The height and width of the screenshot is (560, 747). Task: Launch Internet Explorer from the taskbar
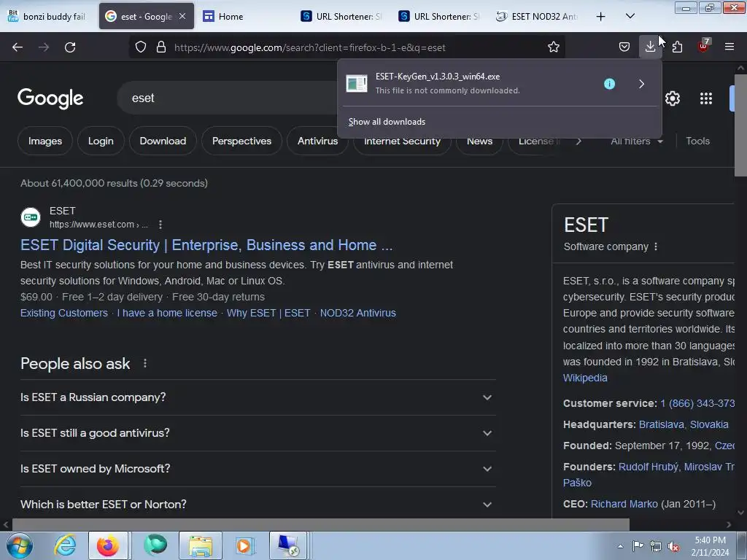pos(65,545)
